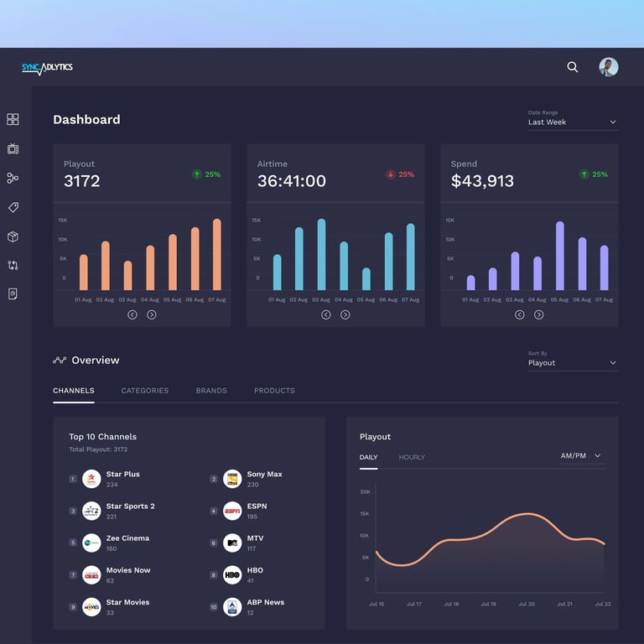Open the report document sidebar icon
This screenshot has height=644, width=644.
tap(13, 294)
